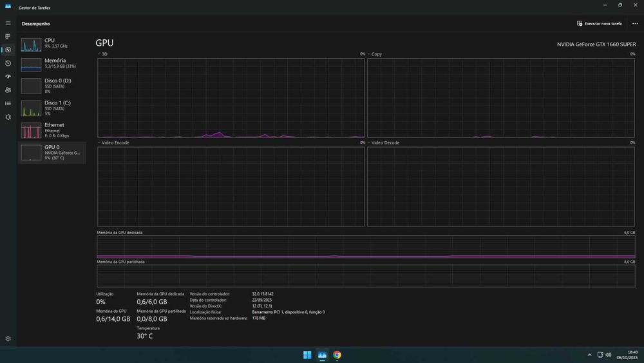Click the Video Encode usage graph
Image resolution: width=644 pixels, height=363 pixels.
pos(231,186)
